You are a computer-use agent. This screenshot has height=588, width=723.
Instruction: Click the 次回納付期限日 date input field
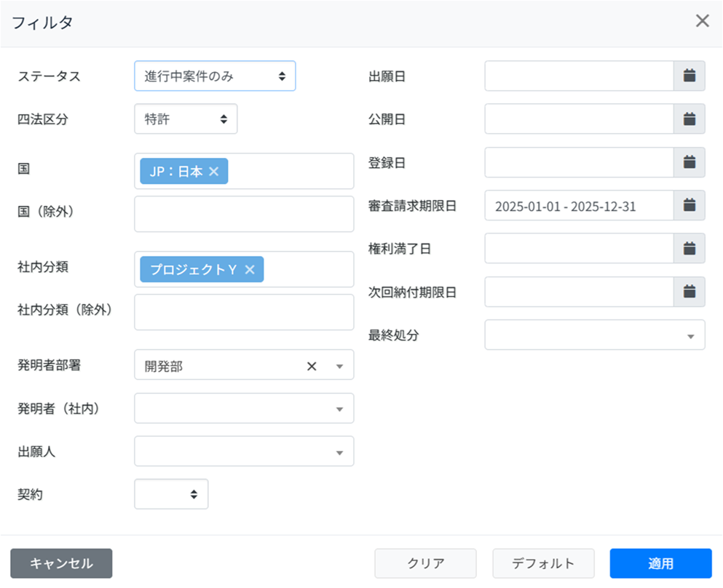pyautogui.click(x=579, y=292)
